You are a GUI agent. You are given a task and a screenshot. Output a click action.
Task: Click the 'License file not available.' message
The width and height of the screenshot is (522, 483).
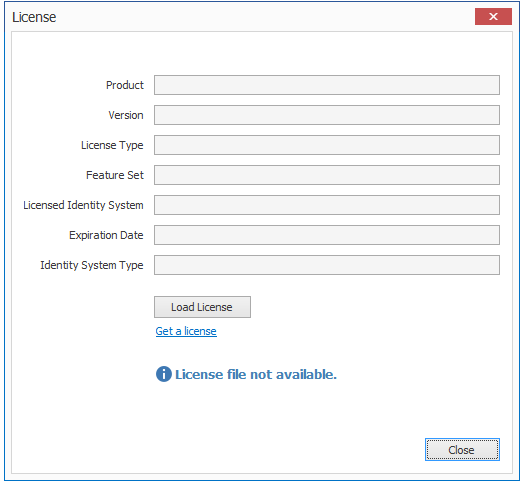(256, 374)
